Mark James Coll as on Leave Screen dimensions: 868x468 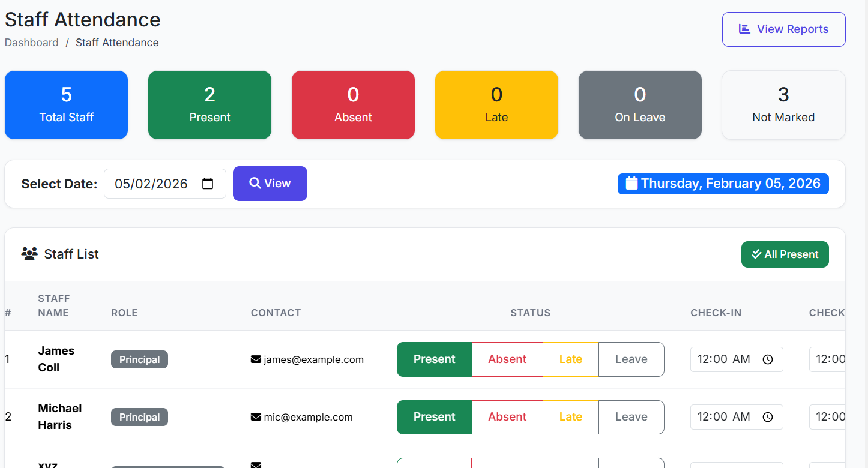point(631,359)
